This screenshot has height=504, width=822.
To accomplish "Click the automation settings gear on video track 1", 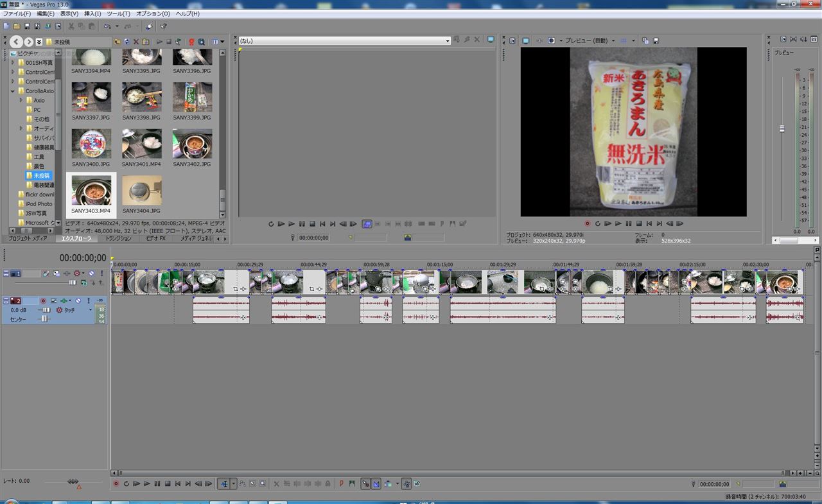I will [x=76, y=274].
